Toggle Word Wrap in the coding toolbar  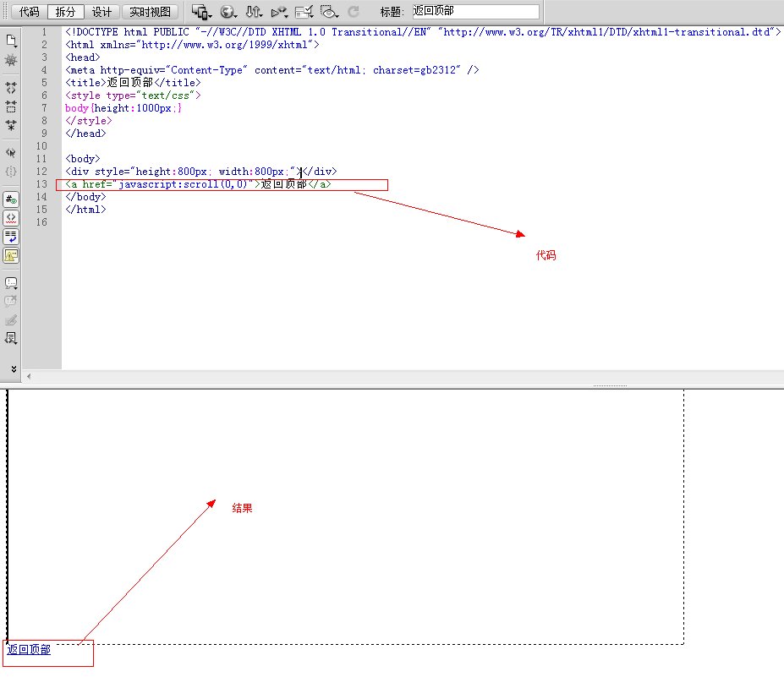click(11, 237)
